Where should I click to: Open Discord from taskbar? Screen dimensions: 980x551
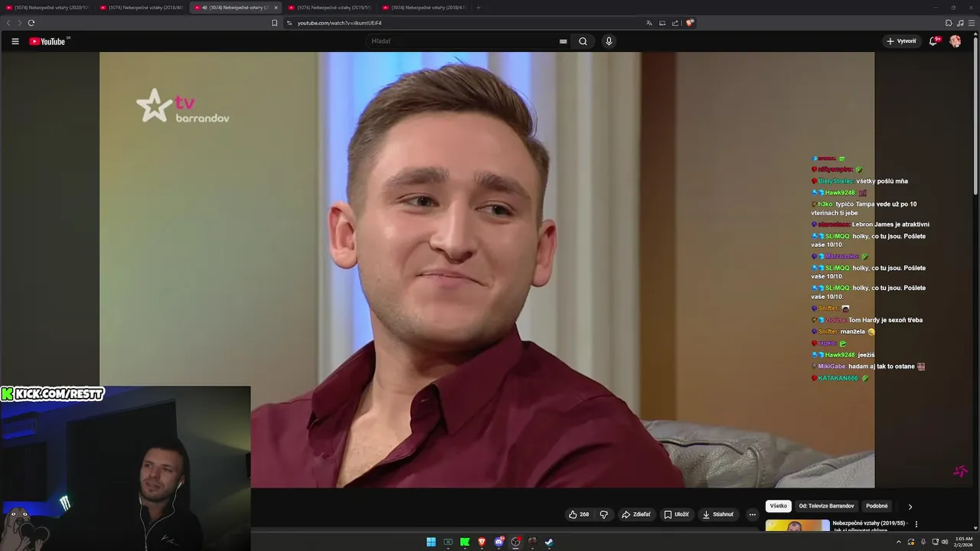498,542
